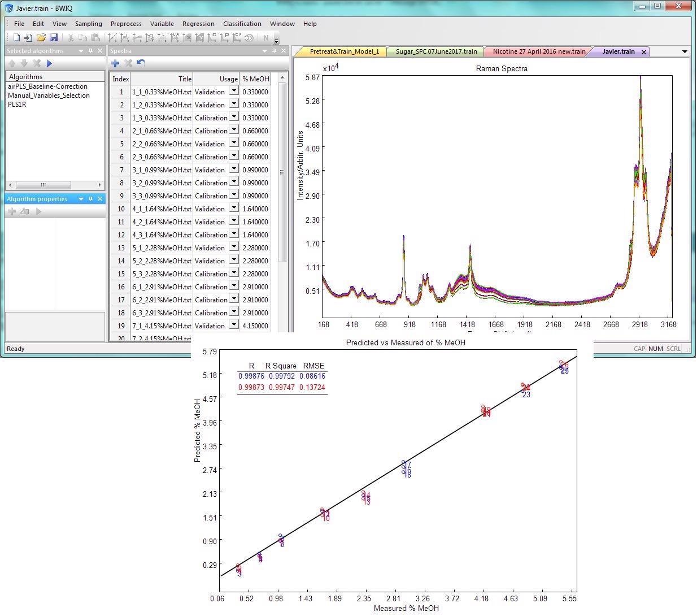Click the import arrow toolbar icon
The height and width of the screenshot is (616, 697).
pyautogui.click(x=28, y=38)
